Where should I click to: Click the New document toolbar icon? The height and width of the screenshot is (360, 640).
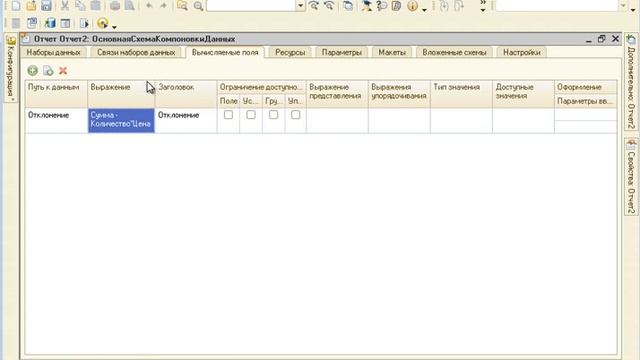point(16,5)
